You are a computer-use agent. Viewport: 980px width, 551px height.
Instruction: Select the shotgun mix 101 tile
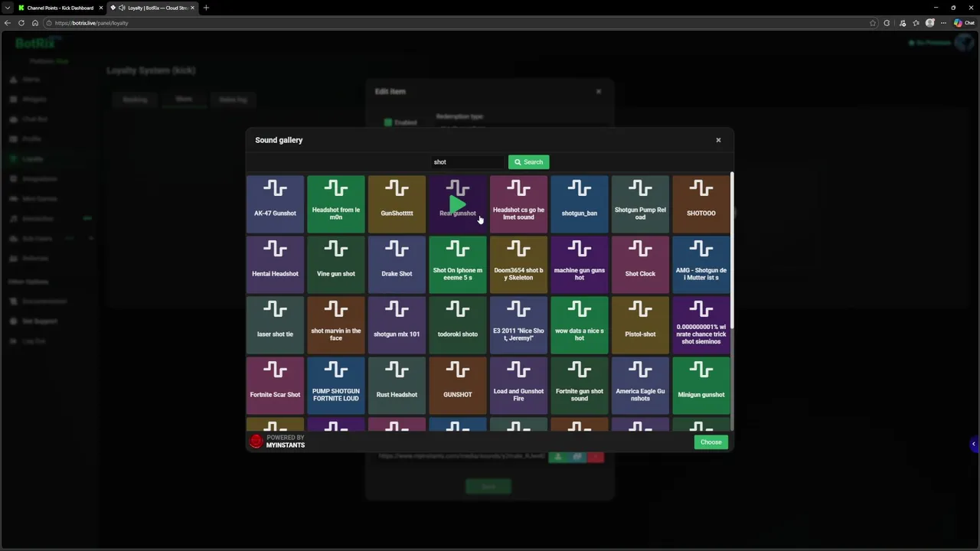[397, 325]
